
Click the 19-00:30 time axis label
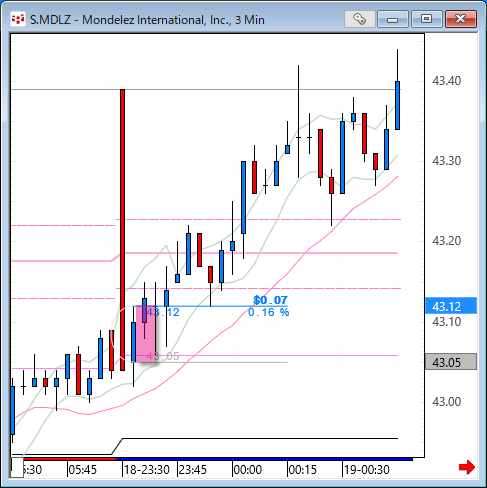(367, 470)
